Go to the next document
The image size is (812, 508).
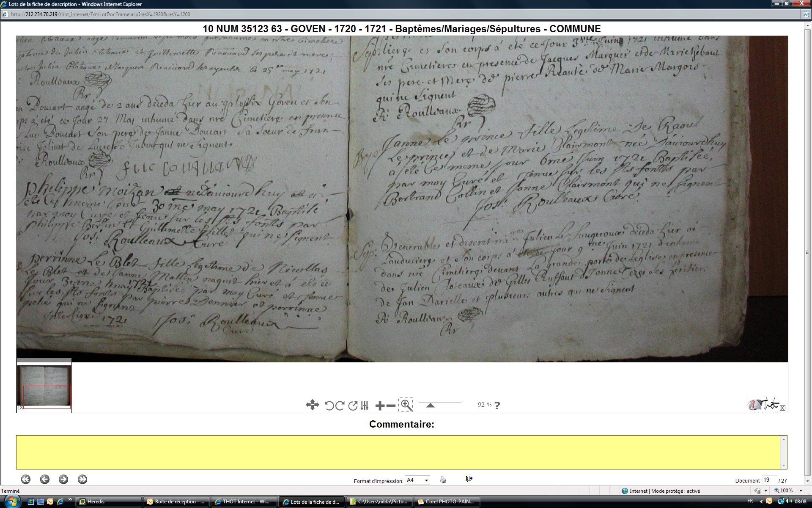[63, 479]
